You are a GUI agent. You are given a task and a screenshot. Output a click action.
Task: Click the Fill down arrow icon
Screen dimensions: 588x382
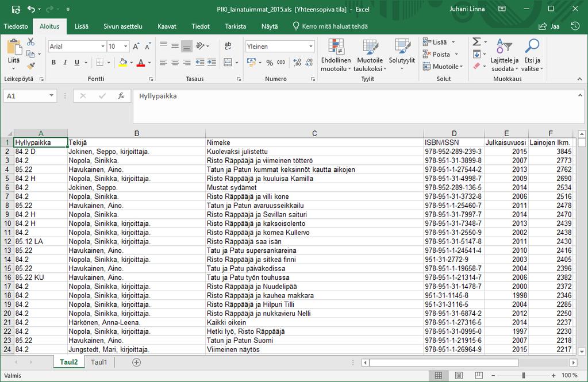pyautogui.click(x=476, y=55)
